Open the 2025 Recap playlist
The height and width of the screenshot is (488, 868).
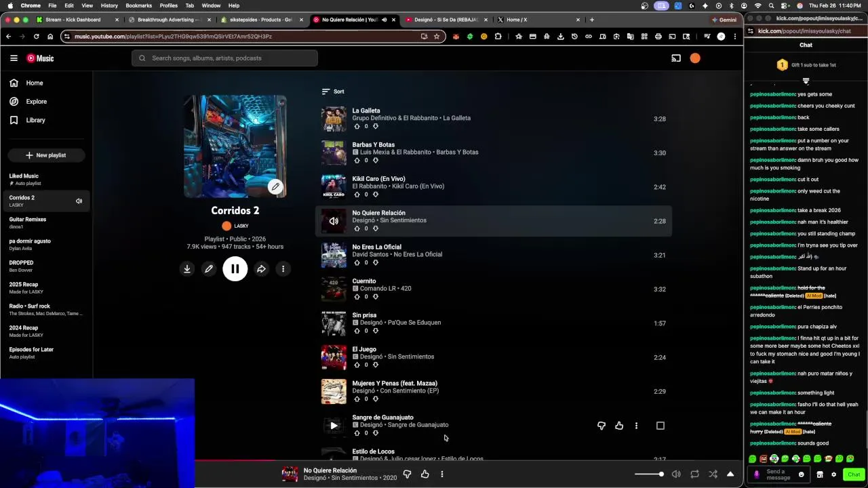point(46,287)
